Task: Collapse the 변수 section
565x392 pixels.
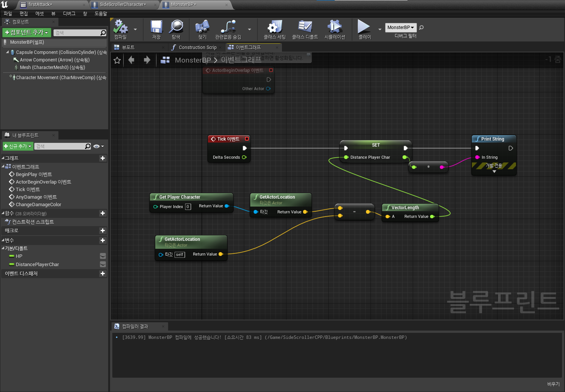Action: [x=3, y=240]
